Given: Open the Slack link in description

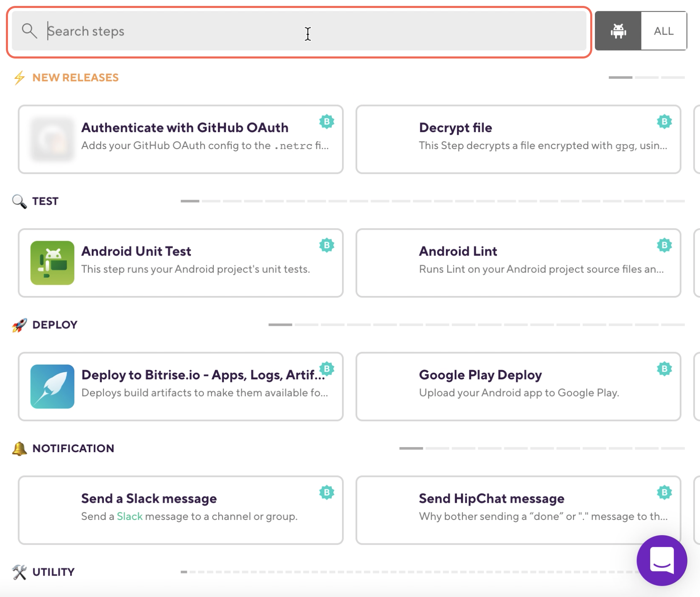Looking at the screenshot, I should pos(130,517).
